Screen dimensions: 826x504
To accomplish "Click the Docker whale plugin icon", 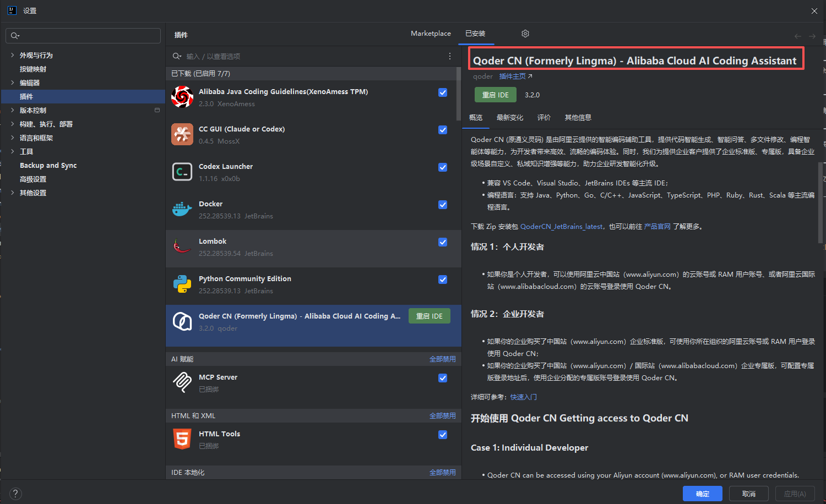I will click(x=182, y=209).
